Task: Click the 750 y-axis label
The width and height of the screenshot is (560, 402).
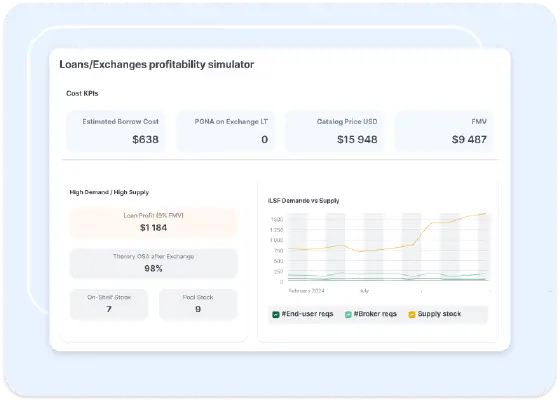Action: click(x=279, y=251)
